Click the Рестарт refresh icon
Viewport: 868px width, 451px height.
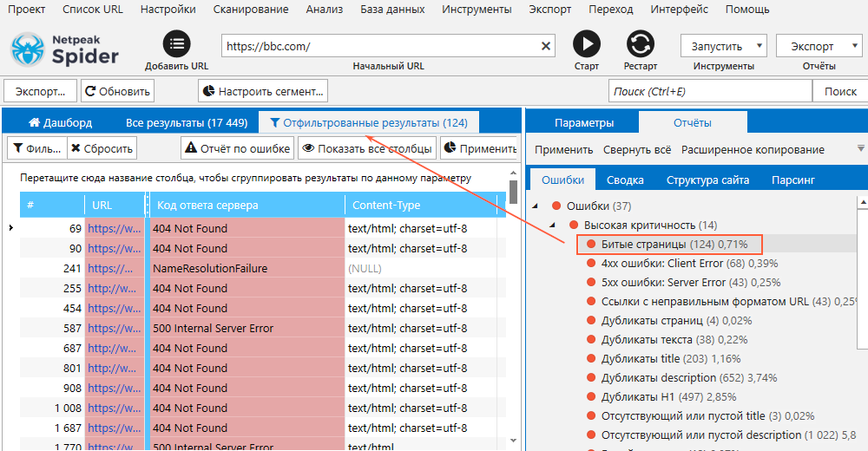(x=640, y=43)
